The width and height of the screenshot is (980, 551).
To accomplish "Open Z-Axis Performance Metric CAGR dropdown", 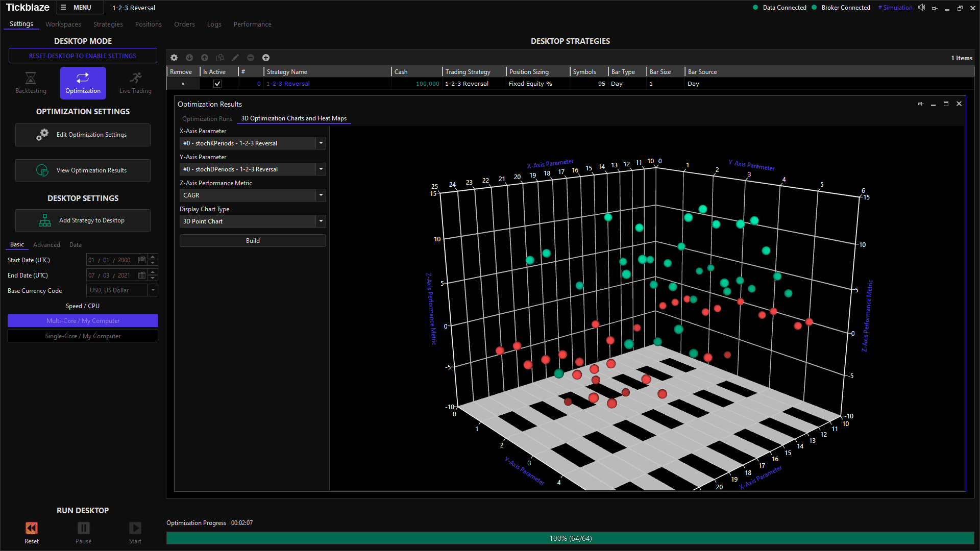I will [321, 195].
